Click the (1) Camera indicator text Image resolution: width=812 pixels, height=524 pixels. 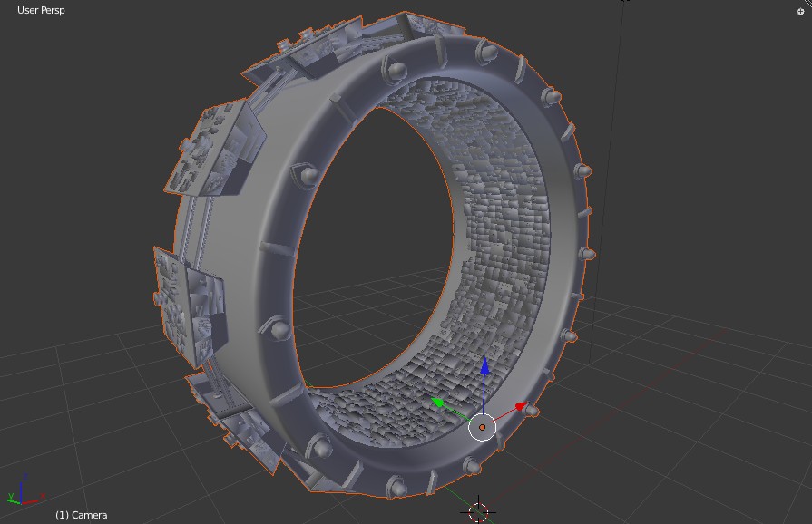pos(82,514)
